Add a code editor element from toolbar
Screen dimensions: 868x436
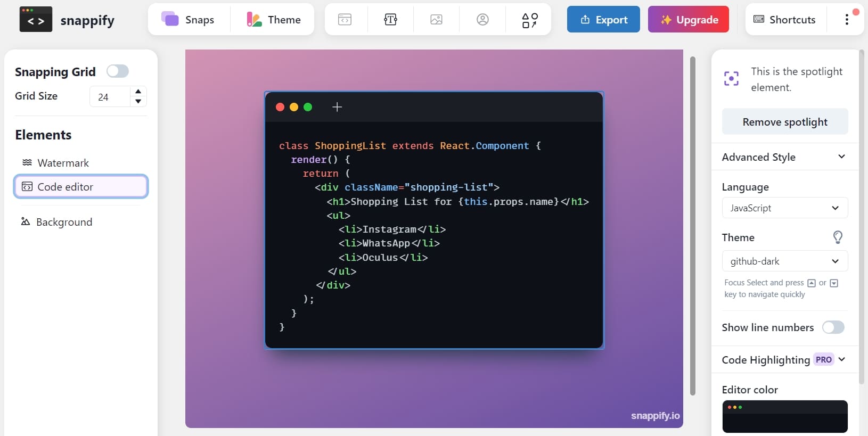pyautogui.click(x=345, y=20)
